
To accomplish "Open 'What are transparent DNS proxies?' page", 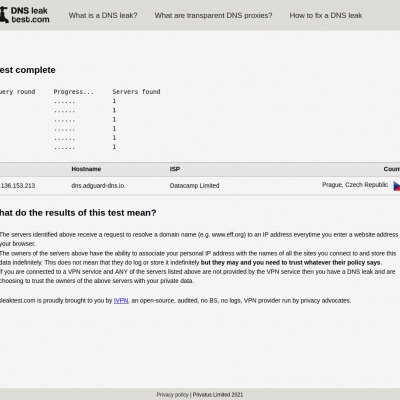I will (213, 15).
